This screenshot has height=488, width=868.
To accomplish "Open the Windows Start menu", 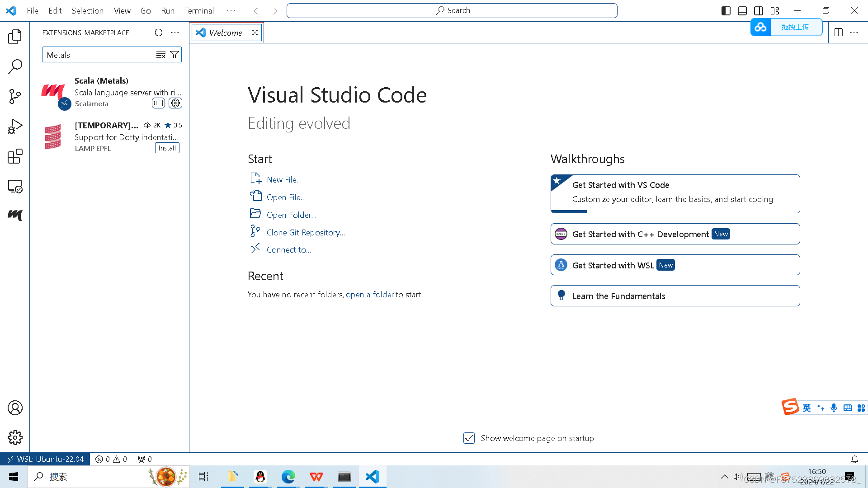I will tap(14, 477).
